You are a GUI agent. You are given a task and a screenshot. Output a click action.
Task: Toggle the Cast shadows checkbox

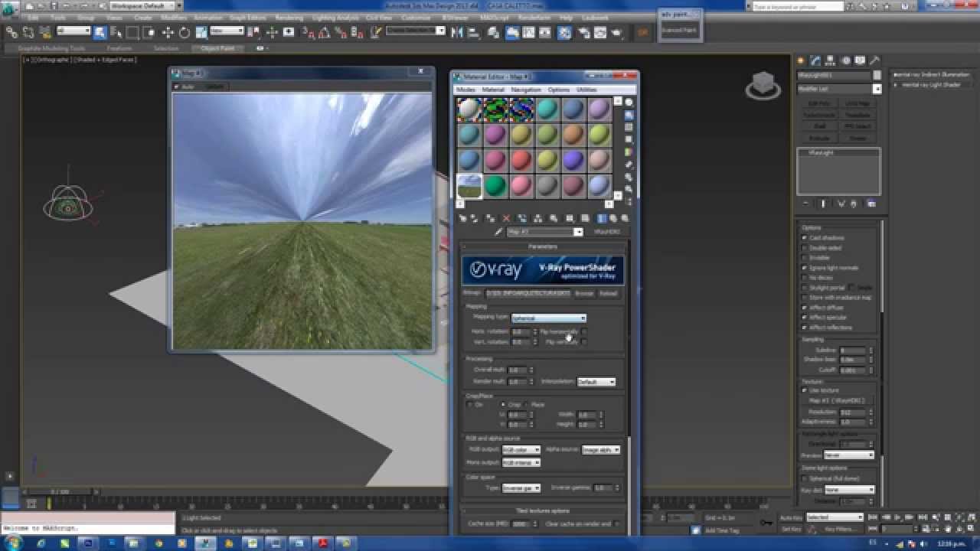pos(804,238)
